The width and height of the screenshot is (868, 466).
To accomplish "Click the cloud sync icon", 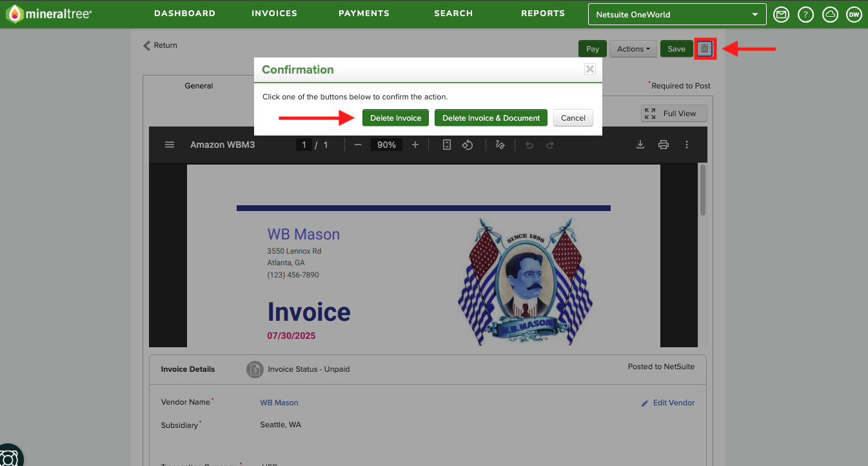I will coord(830,14).
